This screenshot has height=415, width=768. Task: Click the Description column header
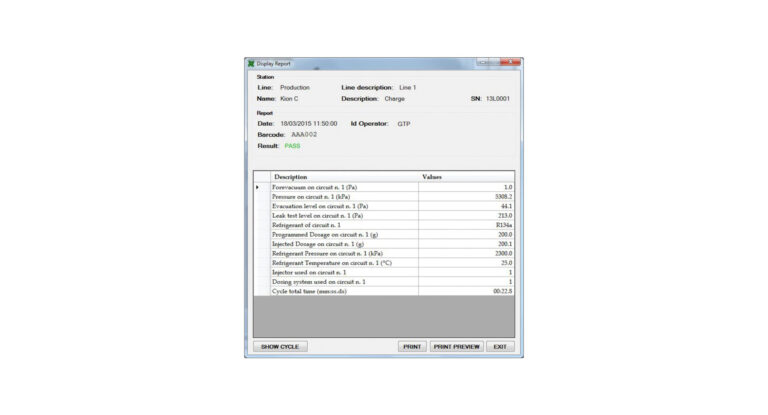click(344, 177)
